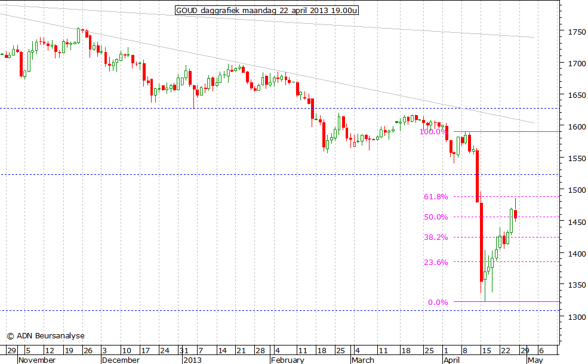588x364 pixels.
Task: Click the date label '17' in December
Action: [x=145, y=350]
